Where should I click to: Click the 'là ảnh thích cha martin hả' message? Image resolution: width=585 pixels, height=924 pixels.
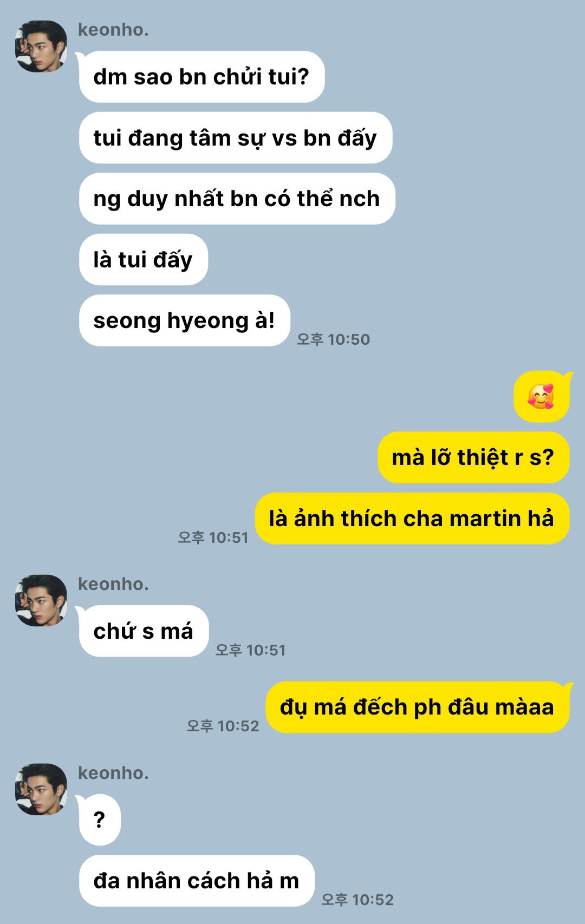point(412,518)
